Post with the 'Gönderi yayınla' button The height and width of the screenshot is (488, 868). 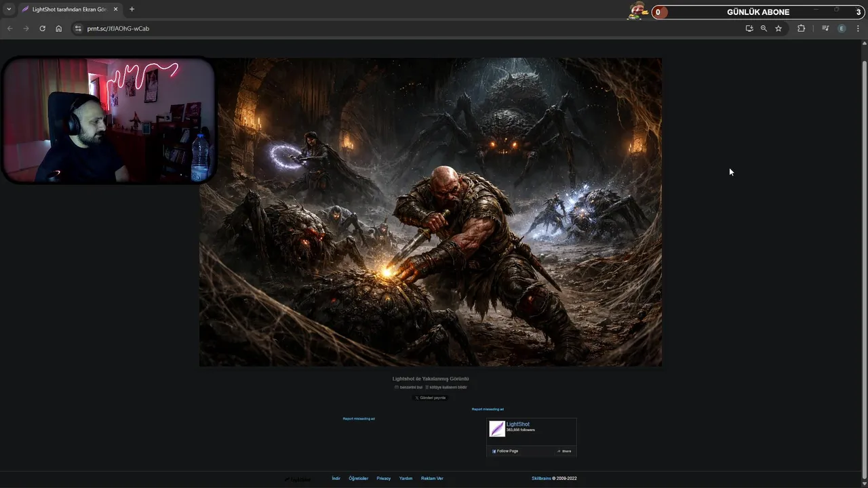(x=431, y=398)
